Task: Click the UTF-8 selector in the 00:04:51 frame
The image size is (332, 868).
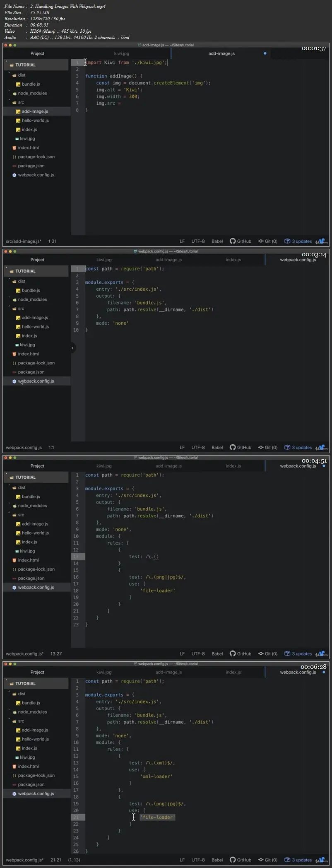Action: coord(198,653)
